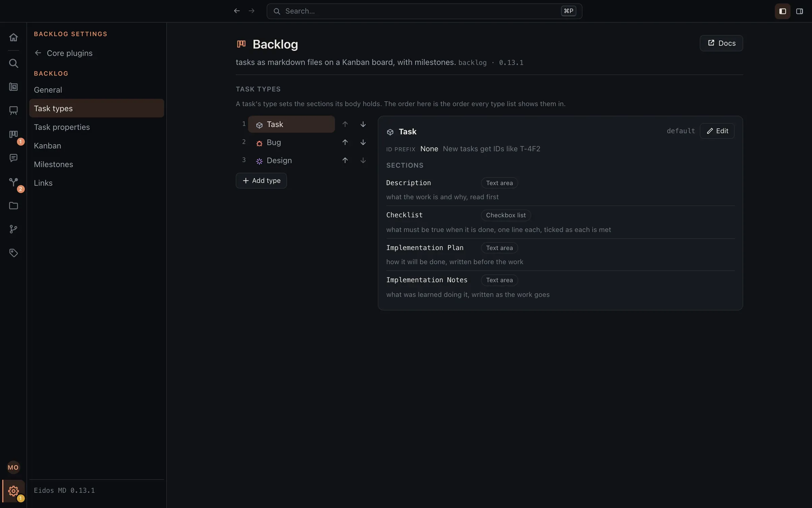Move the Task type down
812x508 pixels.
[x=363, y=124]
